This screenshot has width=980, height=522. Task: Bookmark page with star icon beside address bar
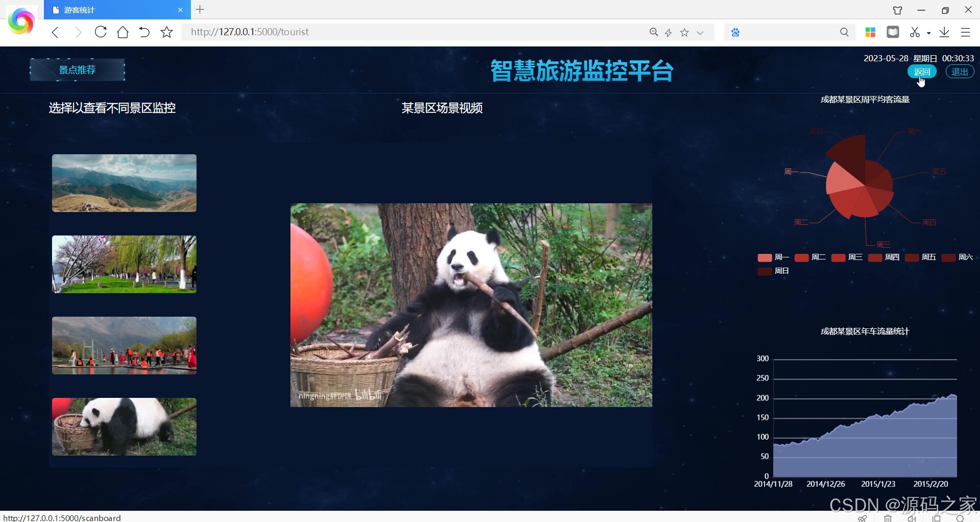pyautogui.click(x=166, y=32)
